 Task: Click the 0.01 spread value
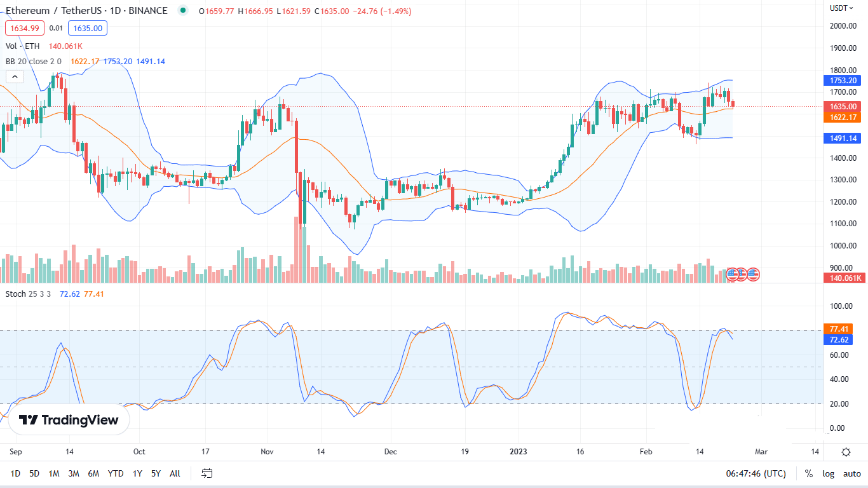click(x=56, y=27)
